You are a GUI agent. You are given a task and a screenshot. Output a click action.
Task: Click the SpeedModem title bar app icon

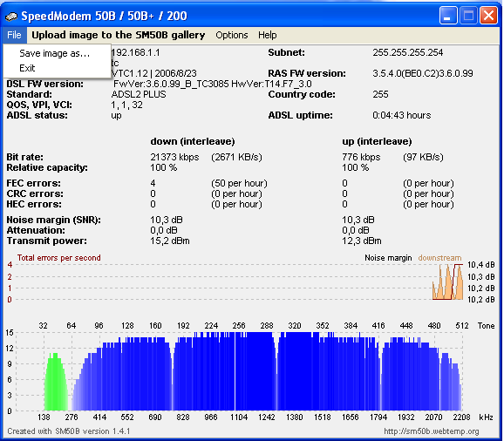(x=11, y=16)
